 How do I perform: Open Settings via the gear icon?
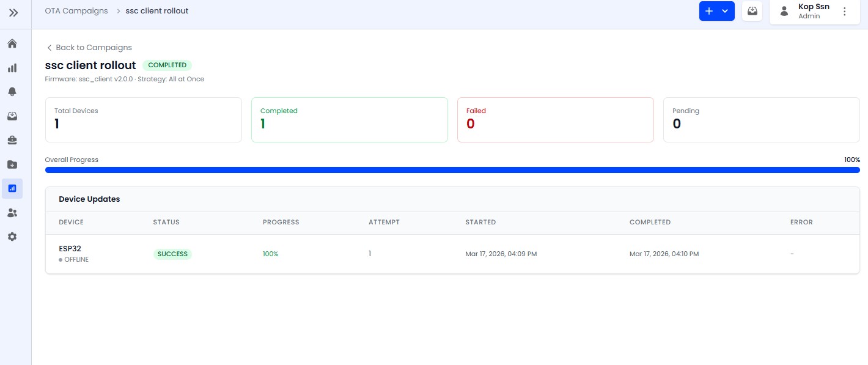[x=12, y=237]
